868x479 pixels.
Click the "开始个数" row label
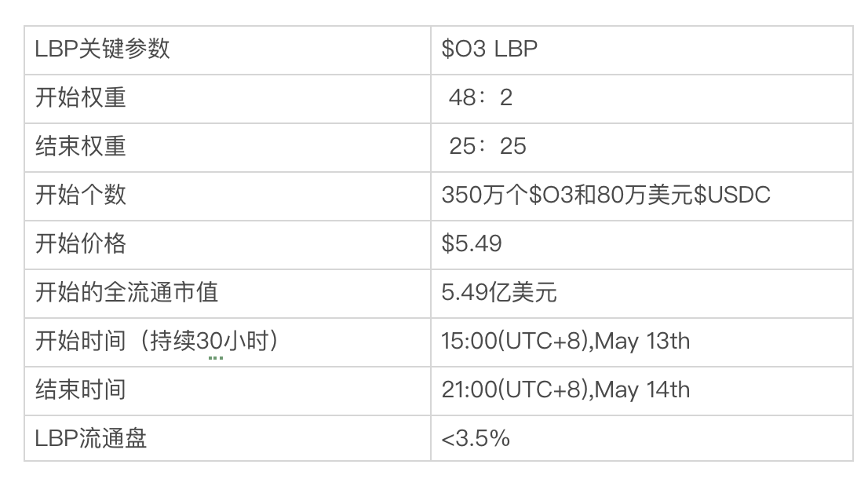80,195
